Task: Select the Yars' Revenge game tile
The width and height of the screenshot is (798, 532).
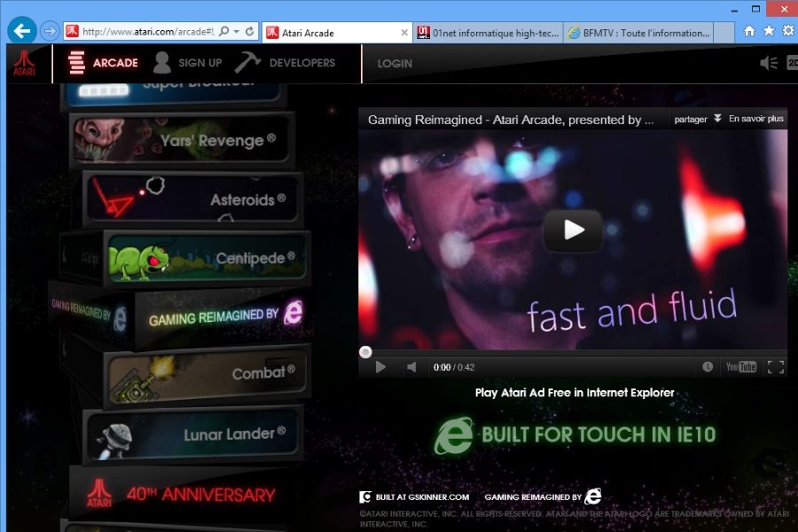Action: tap(181, 139)
